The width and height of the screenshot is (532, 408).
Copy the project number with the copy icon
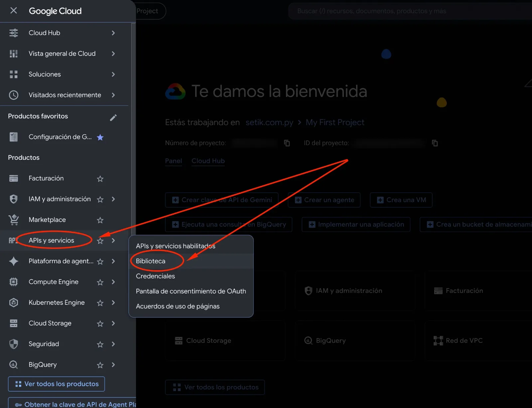click(287, 143)
